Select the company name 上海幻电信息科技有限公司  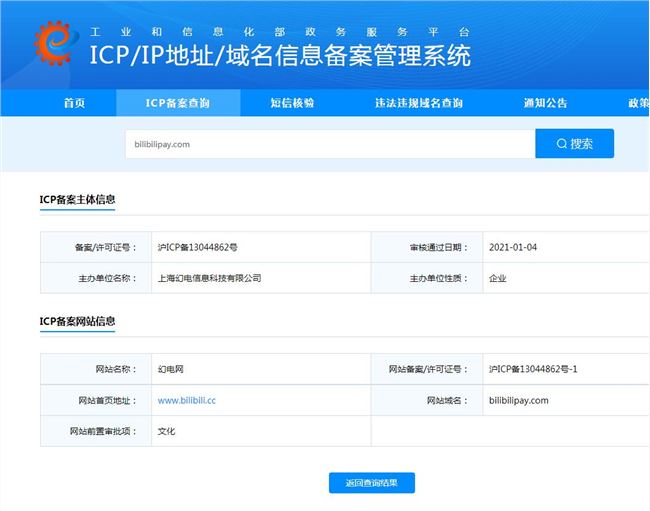click(209, 278)
